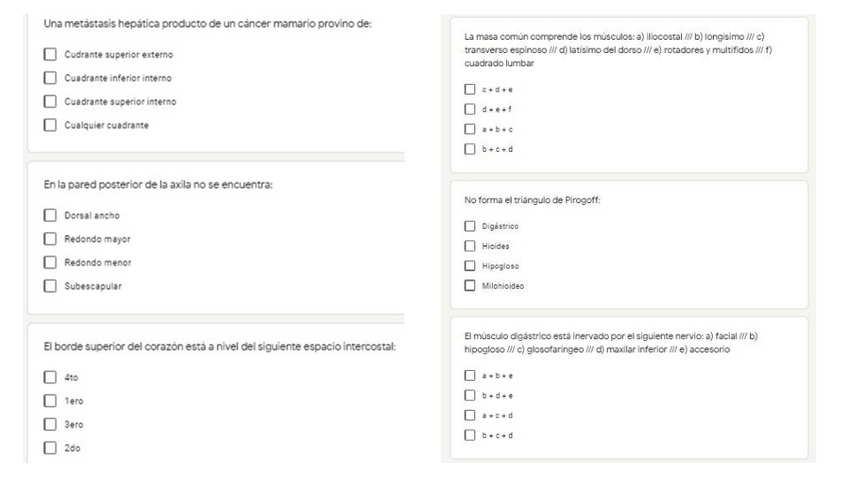Select the 'Cuadrante inferior interno' option
Viewport: 848px width, 477px height.
50,78
